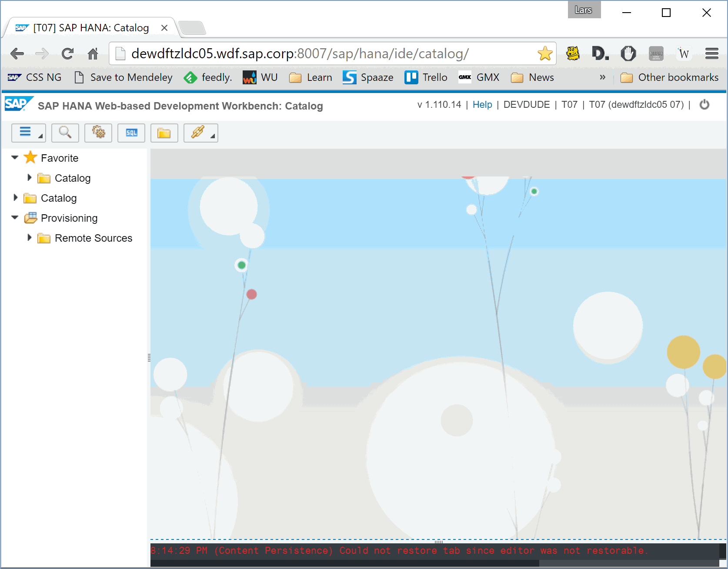The width and height of the screenshot is (728, 569).
Task: Open the Trello bookmark
Action: tap(426, 77)
